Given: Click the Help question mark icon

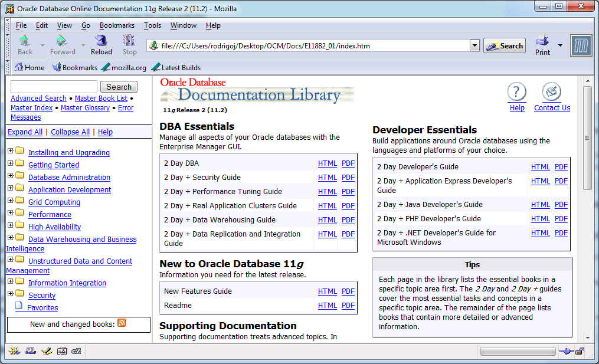Looking at the screenshot, I should 516,91.
